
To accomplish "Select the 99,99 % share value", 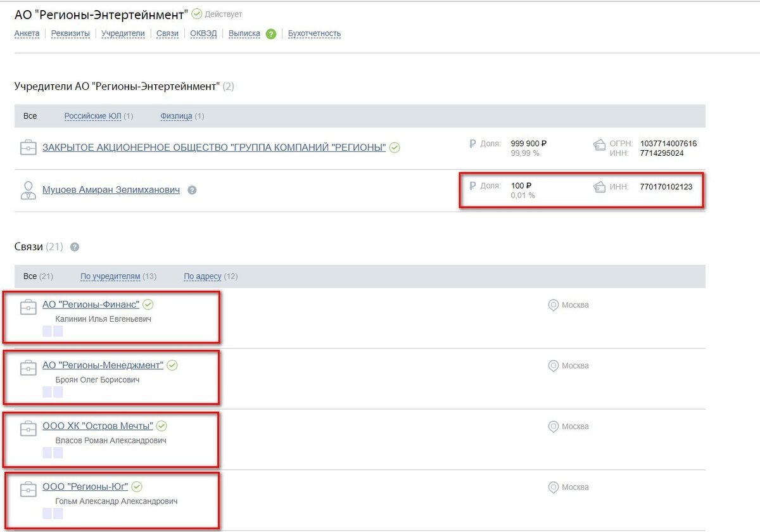I will [525, 153].
